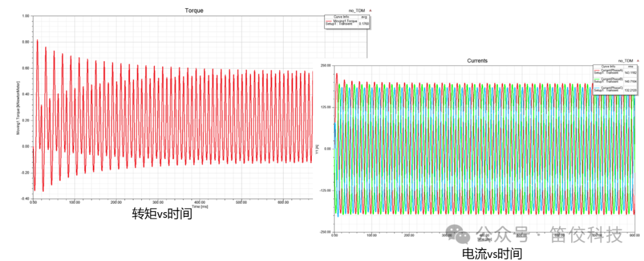Image resolution: width=644 pixels, height=261 pixels.
Task: Click the 1.00 tick on Torque y-axis
Action: pyautogui.click(x=24, y=16)
